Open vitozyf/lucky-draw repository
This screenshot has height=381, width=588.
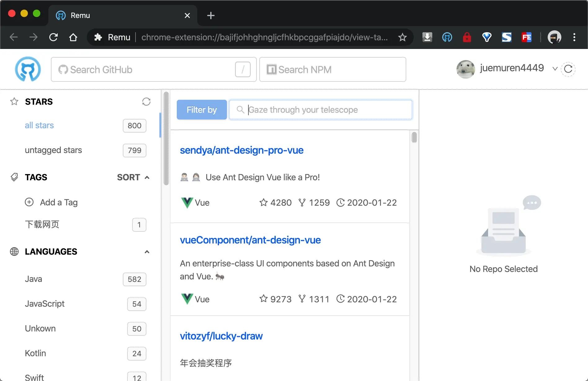click(x=221, y=336)
